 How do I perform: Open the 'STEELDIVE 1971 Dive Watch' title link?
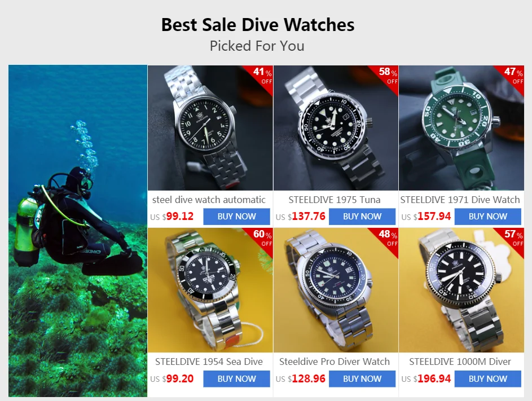point(460,200)
